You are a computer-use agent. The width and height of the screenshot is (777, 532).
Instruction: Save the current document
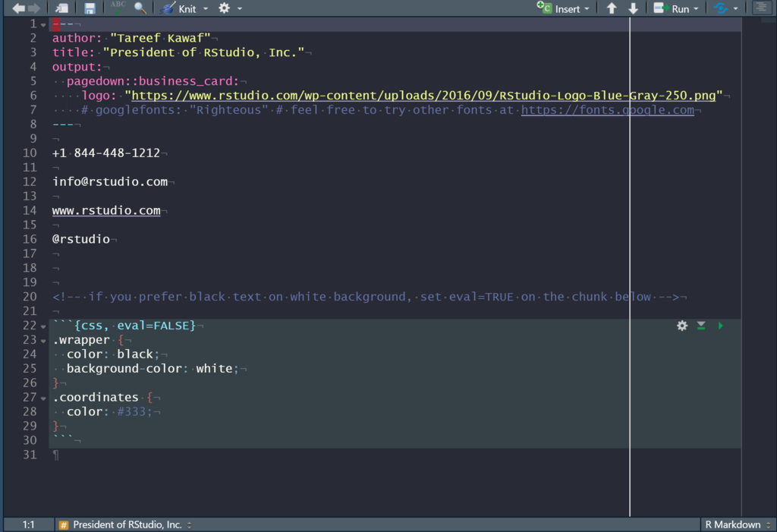coord(90,8)
